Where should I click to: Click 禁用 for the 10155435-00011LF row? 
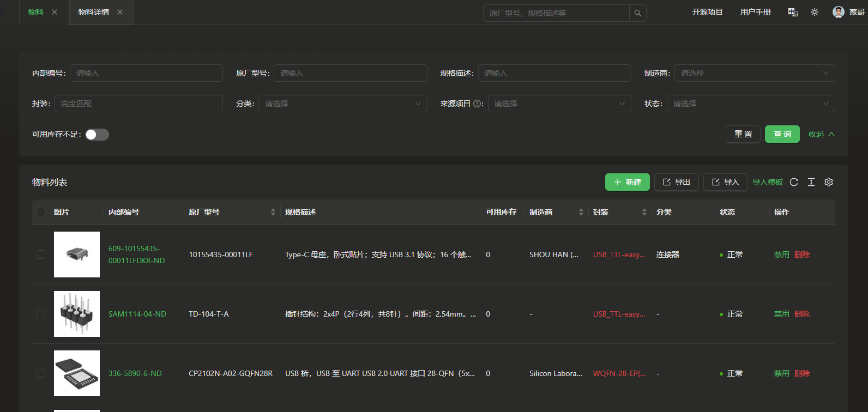pyautogui.click(x=782, y=255)
